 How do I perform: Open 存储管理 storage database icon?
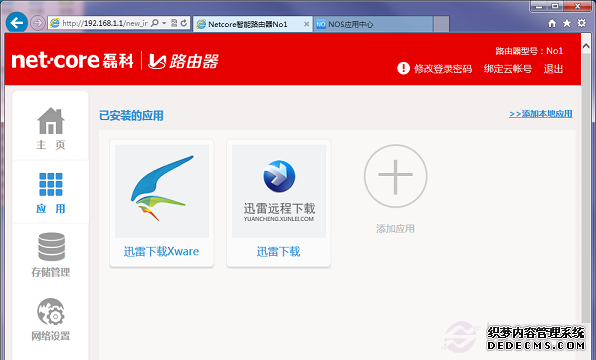tap(51, 247)
